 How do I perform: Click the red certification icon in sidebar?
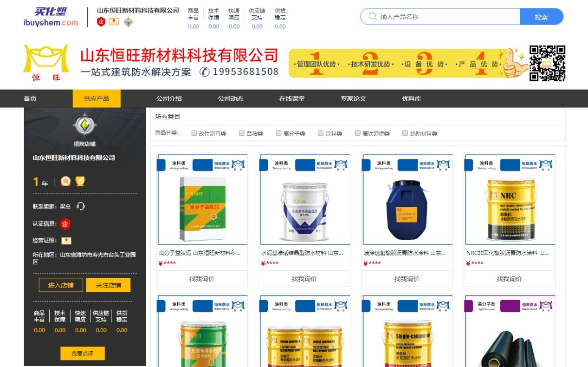click(x=65, y=224)
